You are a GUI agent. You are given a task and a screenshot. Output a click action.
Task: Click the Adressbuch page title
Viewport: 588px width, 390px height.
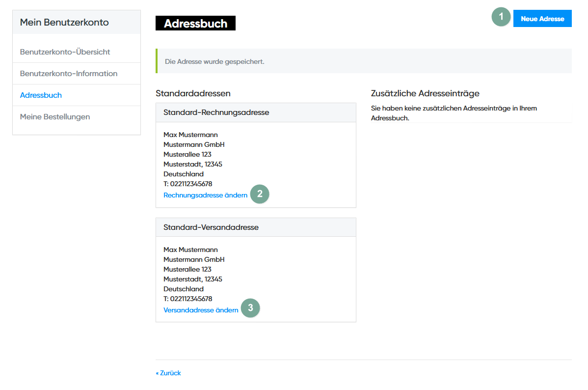[x=195, y=24]
